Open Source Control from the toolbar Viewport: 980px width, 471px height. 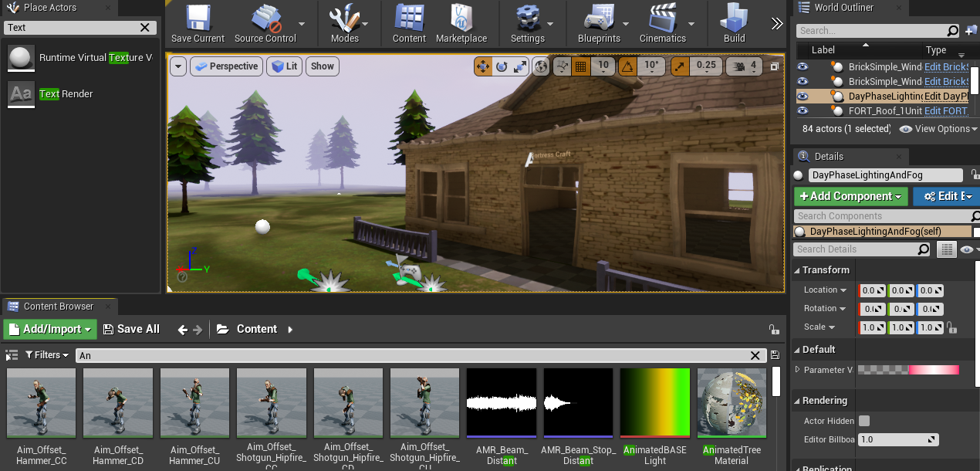[265, 24]
